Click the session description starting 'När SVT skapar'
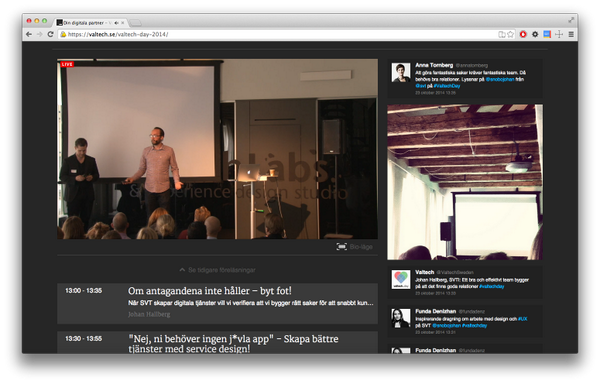600x384 pixels. coord(251,303)
